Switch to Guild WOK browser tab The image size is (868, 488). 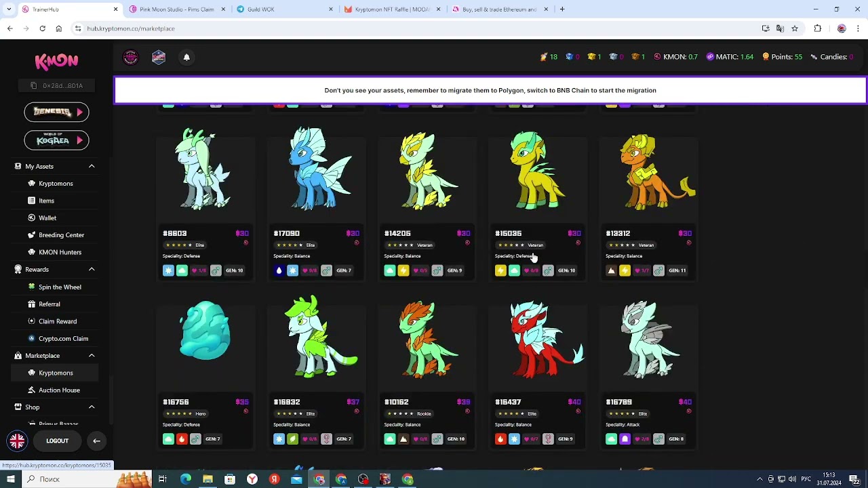coord(285,9)
